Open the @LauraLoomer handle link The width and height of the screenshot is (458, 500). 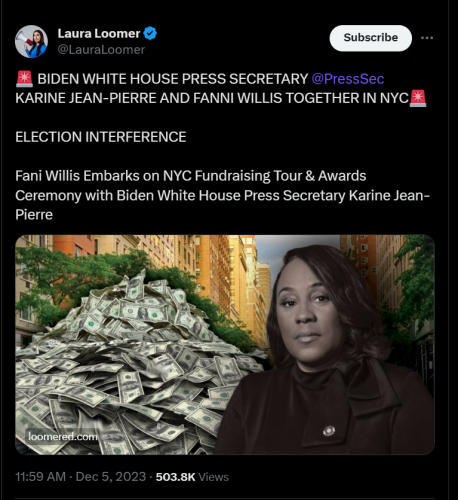(101, 50)
